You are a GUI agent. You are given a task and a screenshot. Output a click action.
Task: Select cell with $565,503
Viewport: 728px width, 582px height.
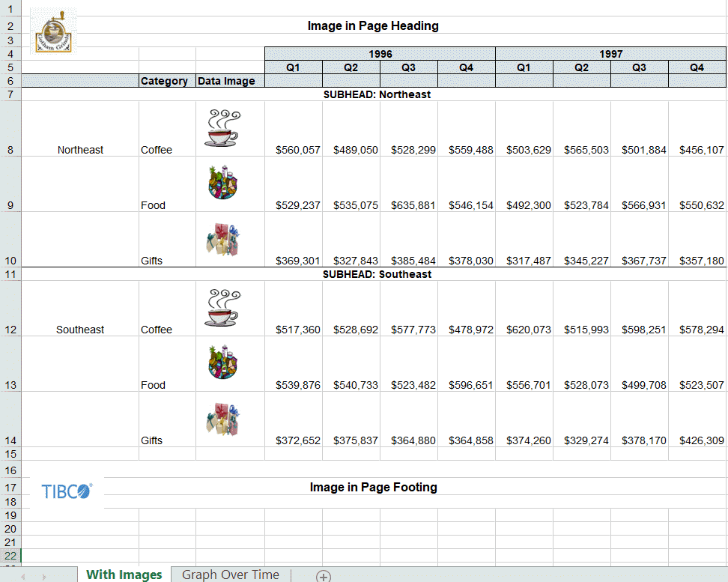pyautogui.click(x=582, y=129)
